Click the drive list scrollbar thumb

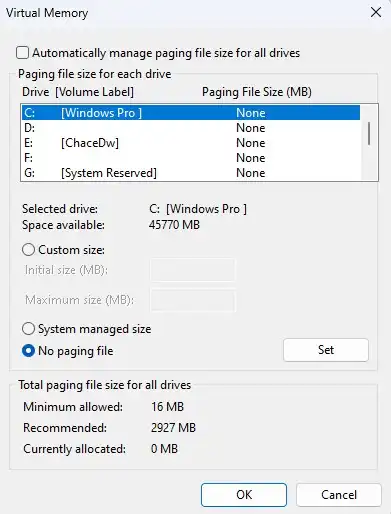(x=369, y=133)
